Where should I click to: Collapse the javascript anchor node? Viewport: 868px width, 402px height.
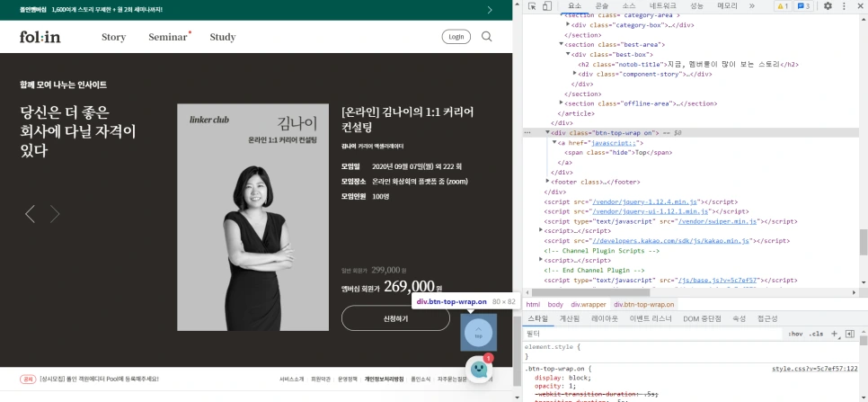pyautogui.click(x=554, y=143)
